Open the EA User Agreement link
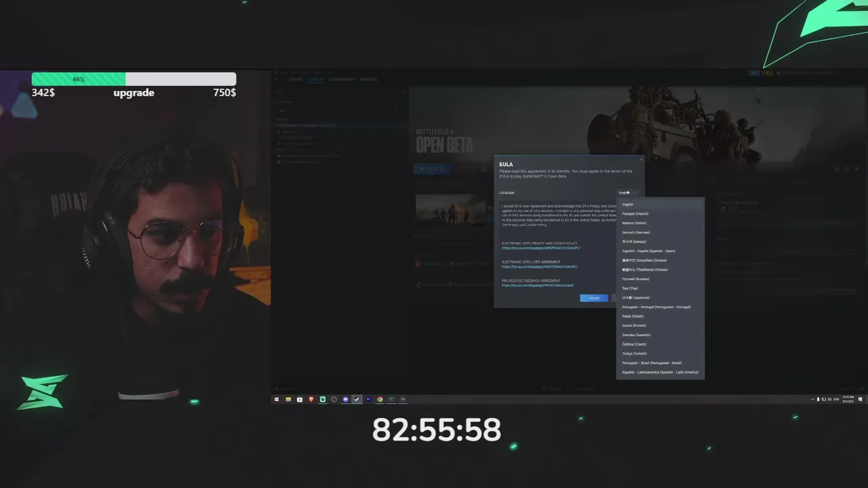Screen dimensions: 868x488 click(540, 266)
